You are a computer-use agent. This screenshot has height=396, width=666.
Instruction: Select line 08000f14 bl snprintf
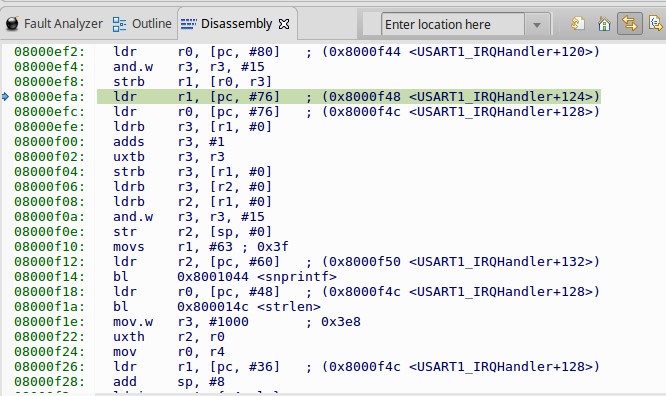pyautogui.click(x=175, y=277)
